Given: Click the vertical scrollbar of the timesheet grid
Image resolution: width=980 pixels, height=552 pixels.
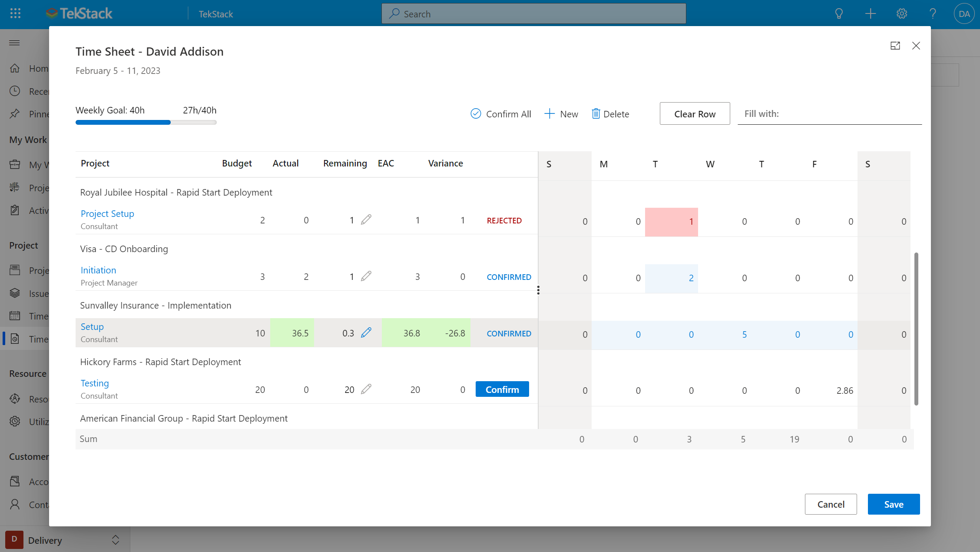Looking at the screenshot, I should click(916, 328).
